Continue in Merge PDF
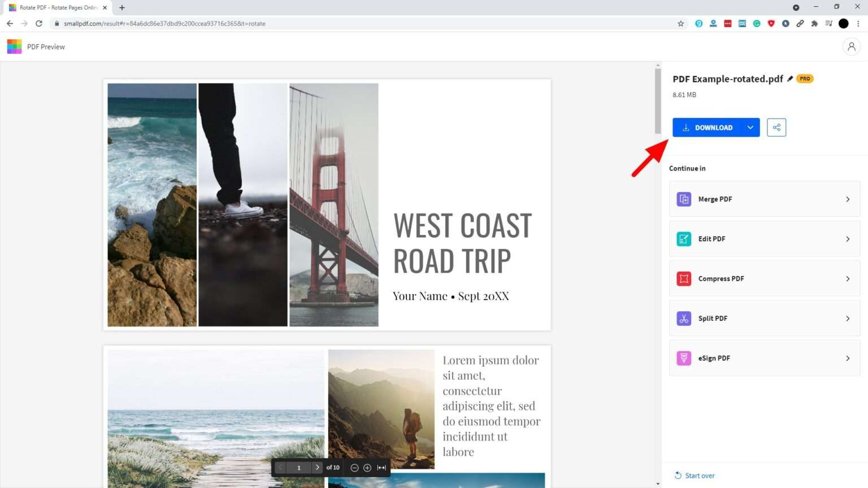 [x=764, y=199]
